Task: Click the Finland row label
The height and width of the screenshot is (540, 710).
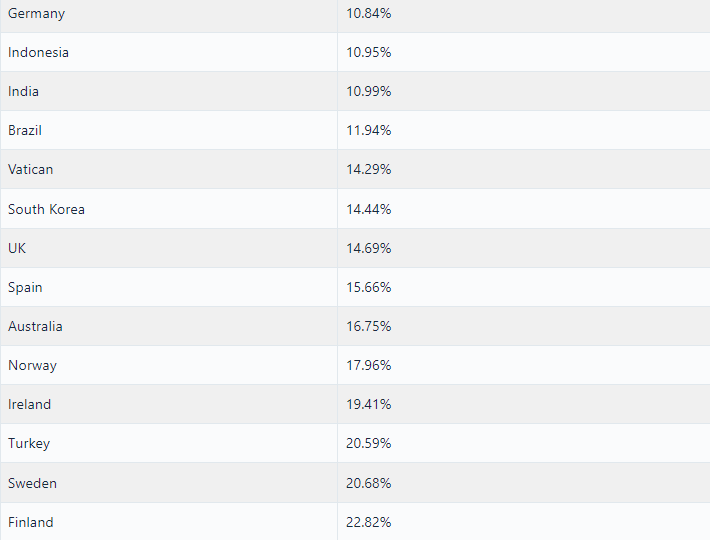Action: point(31,522)
